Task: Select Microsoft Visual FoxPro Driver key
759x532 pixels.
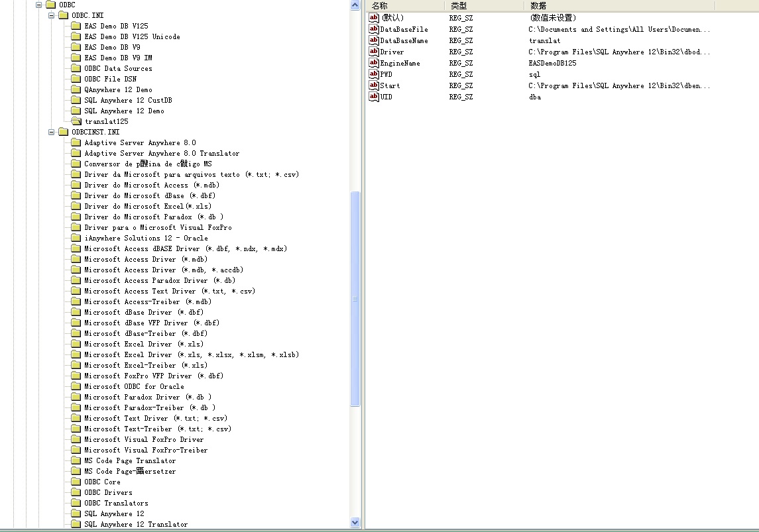Action: pos(144,440)
